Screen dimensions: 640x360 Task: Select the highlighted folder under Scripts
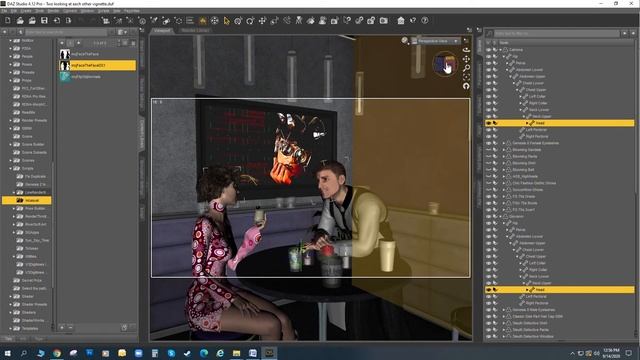pos(27,200)
